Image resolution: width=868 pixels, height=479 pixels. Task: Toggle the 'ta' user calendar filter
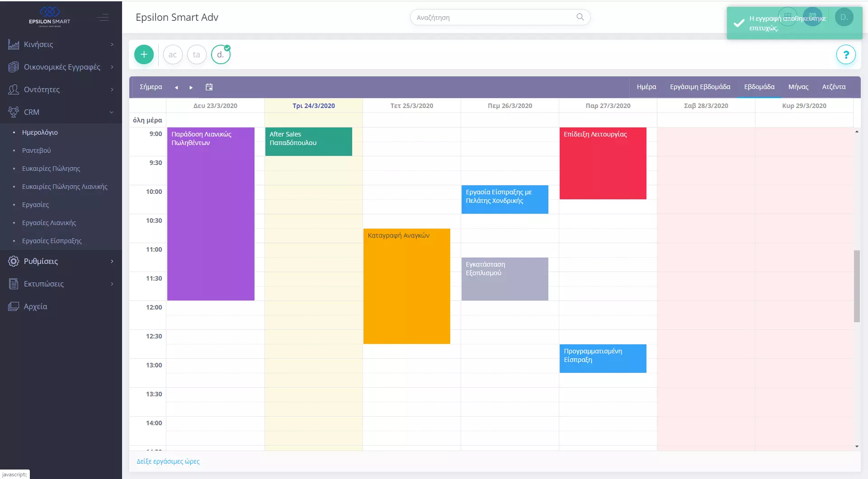coord(196,55)
